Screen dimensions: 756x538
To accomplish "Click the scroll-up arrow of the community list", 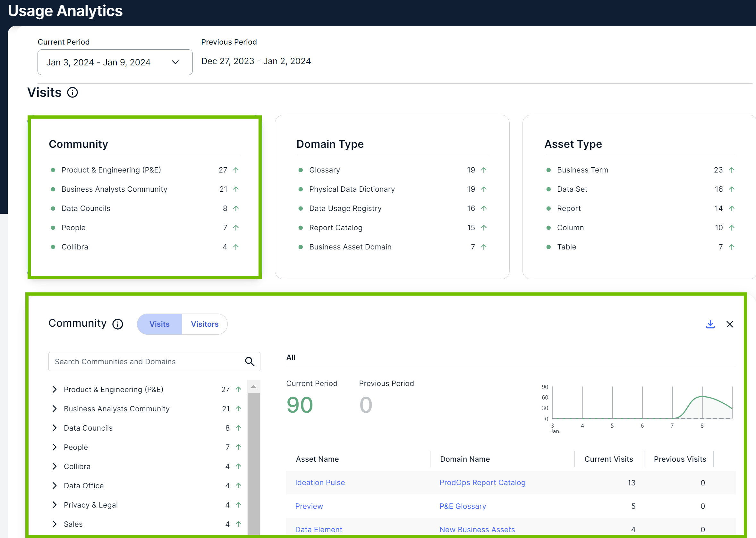I will [x=253, y=387].
